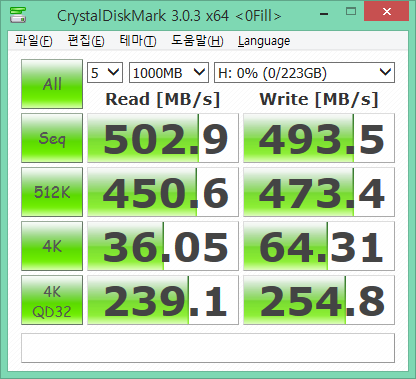Close the CrystalDiskMark window
This screenshot has height=379, width=416.
click(x=387, y=12)
